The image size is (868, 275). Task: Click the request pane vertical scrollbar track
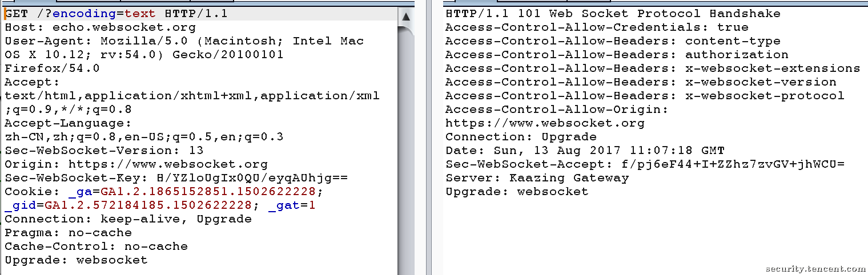tap(406, 148)
